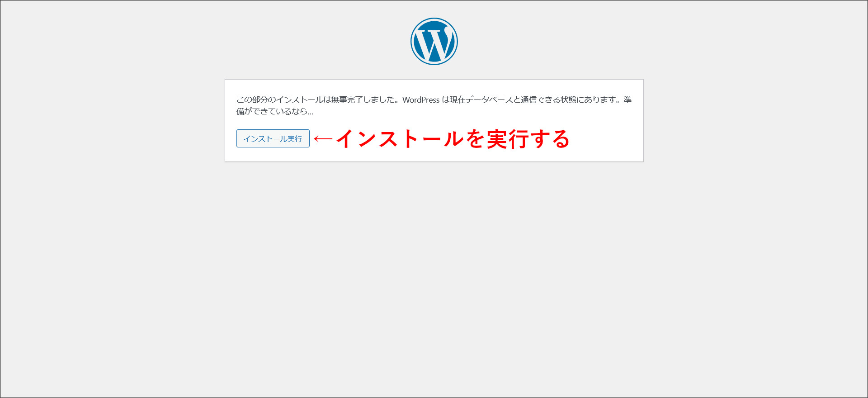868x398 pixels.
Task: Click the text 備ができているなら… on second line
Action: click(274, 112)
